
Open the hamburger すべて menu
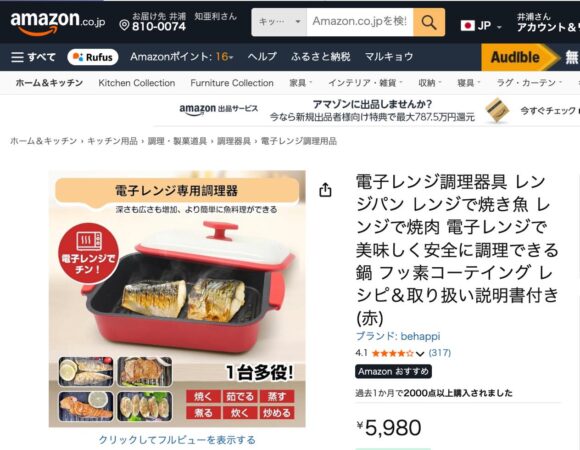(33, 57)
